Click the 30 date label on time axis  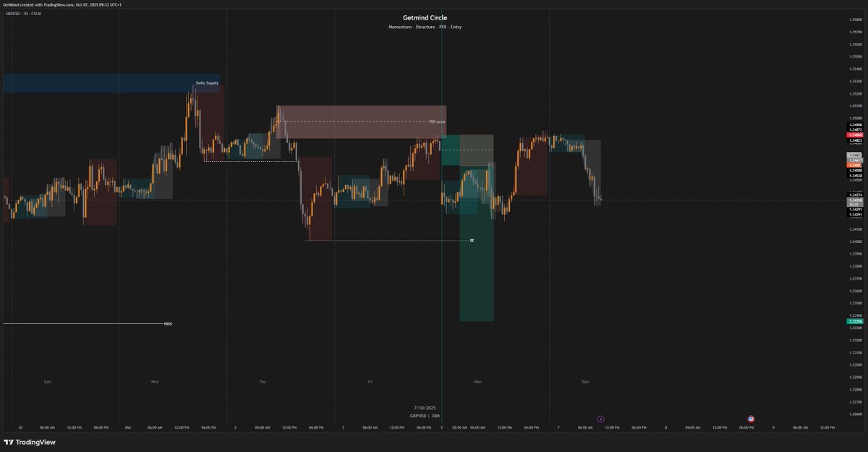[x=20, y=427]
